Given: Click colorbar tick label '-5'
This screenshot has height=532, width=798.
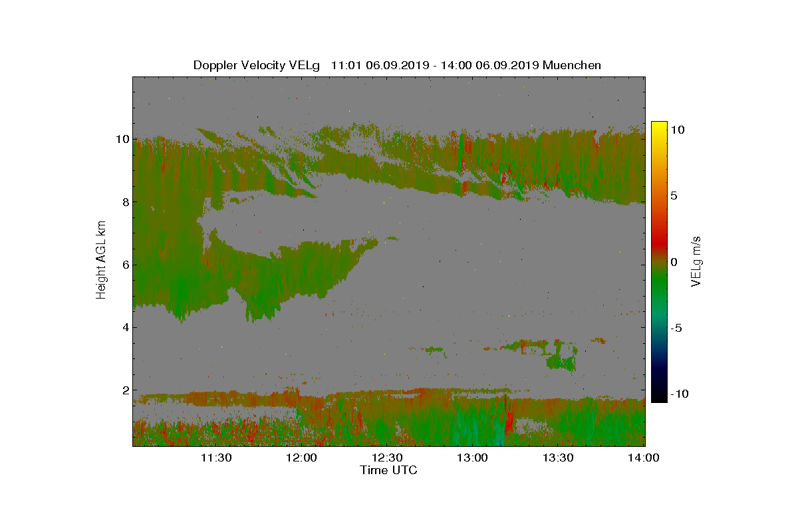Looking at the screenshot, I should [675, 328].
